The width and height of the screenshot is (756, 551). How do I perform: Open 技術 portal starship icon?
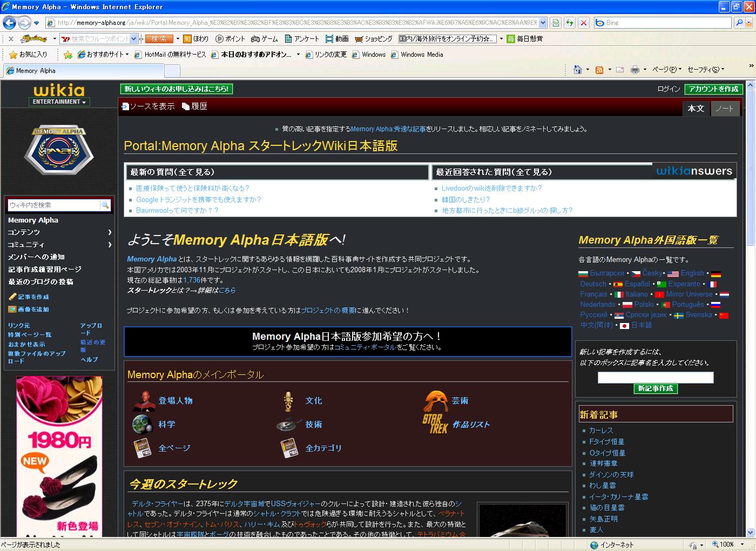click(x=289, y=425)
